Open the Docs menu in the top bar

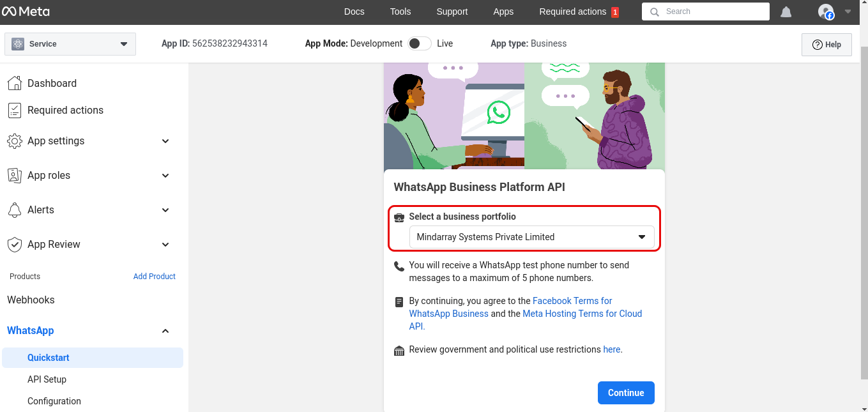(x=354, y=11)
